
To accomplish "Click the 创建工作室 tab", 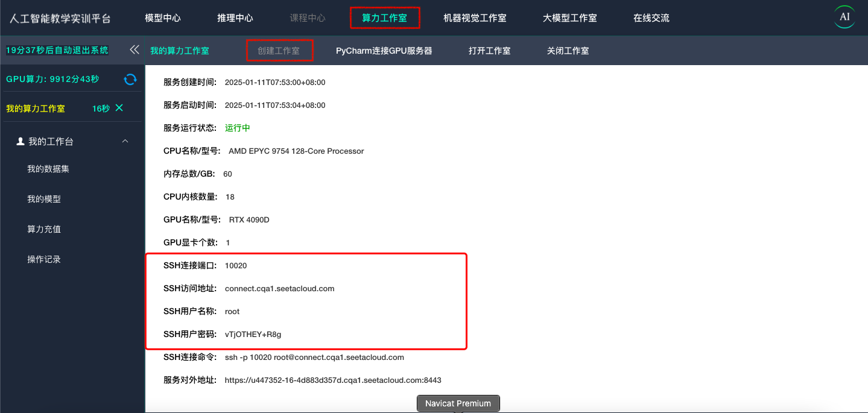I will click(279, 51).
